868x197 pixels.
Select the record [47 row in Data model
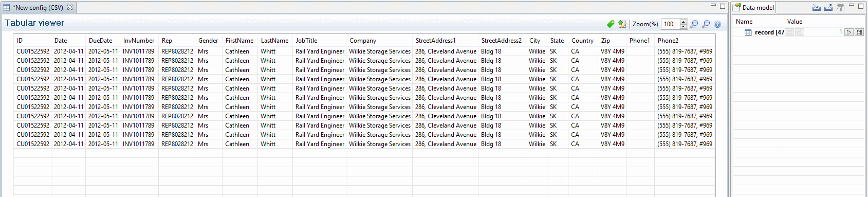(799, 32)
